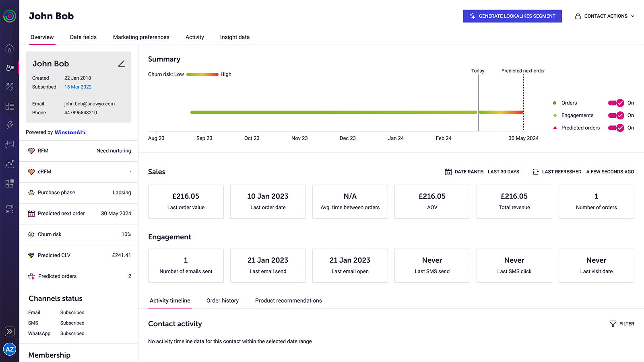Open the analytics chart icon in sidebar
The image size is (644, 362).
[x=10, y=164]
